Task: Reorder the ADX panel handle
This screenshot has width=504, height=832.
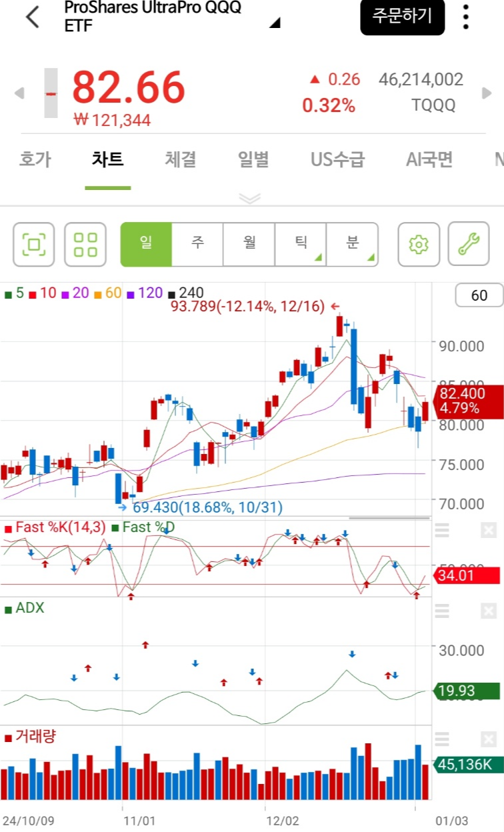Action: click(x=442, y=611)
